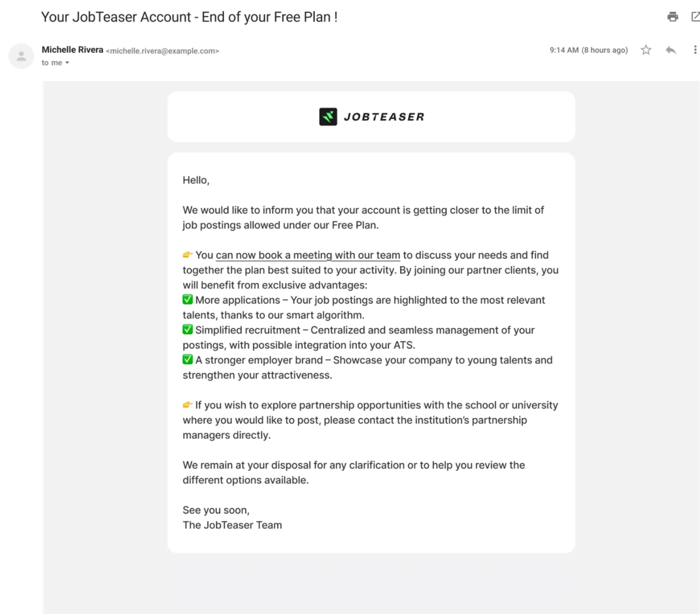Screen dimensions: 700x614
Task: Click the checkmark beside "A stronger employer brand"
Action: pyautogui.click(x=187, y=359)
